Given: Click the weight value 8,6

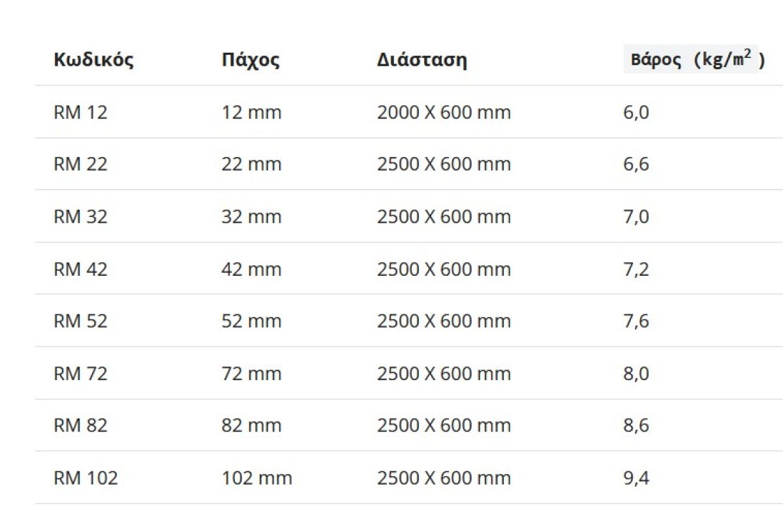Looking at the screenshot, I should [x=636, y=426].
